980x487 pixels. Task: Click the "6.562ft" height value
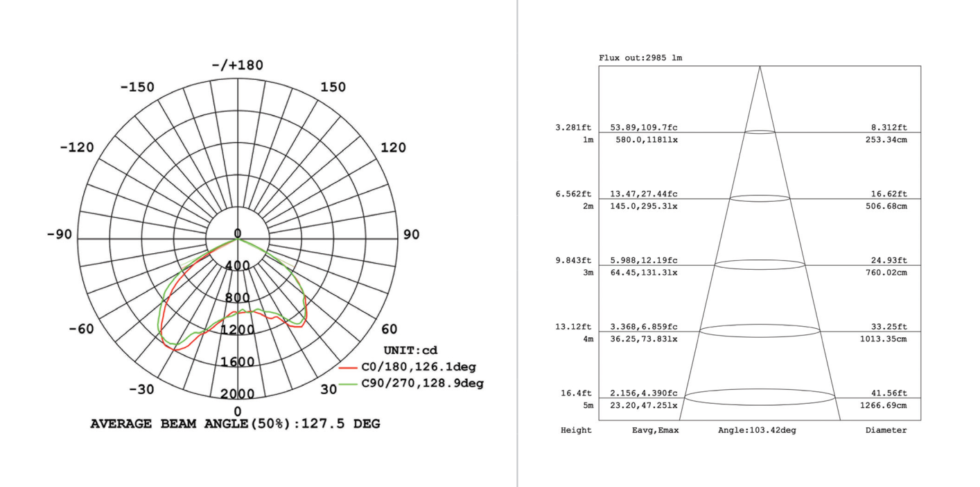tap(574, 194)
